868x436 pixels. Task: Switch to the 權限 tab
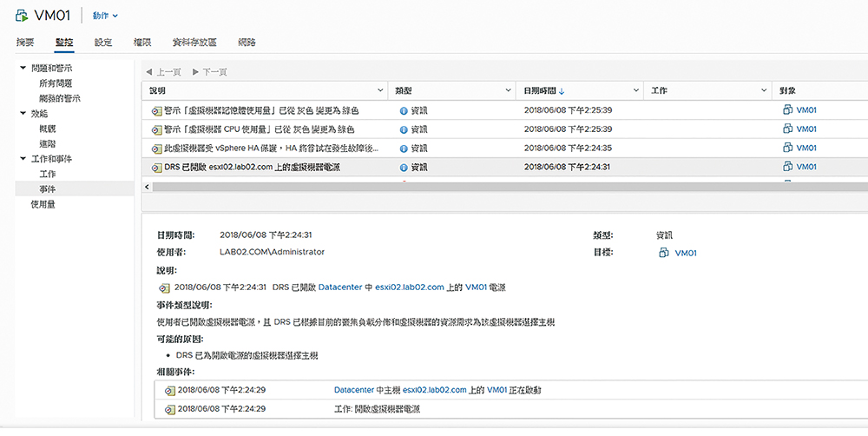pyautogui.click(x=142, y=42)
